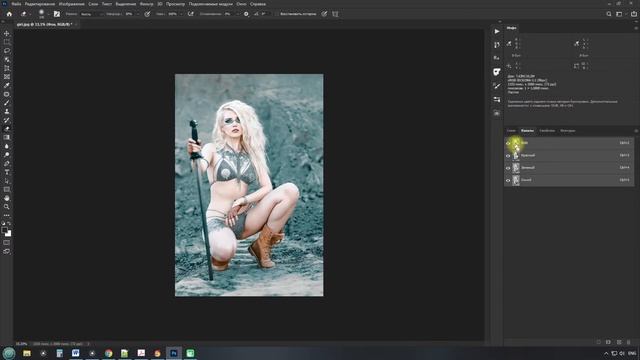The height and width of the screenshot is (360, 640).
Task: Click the foreground color swatch
Action: (4, 230)
